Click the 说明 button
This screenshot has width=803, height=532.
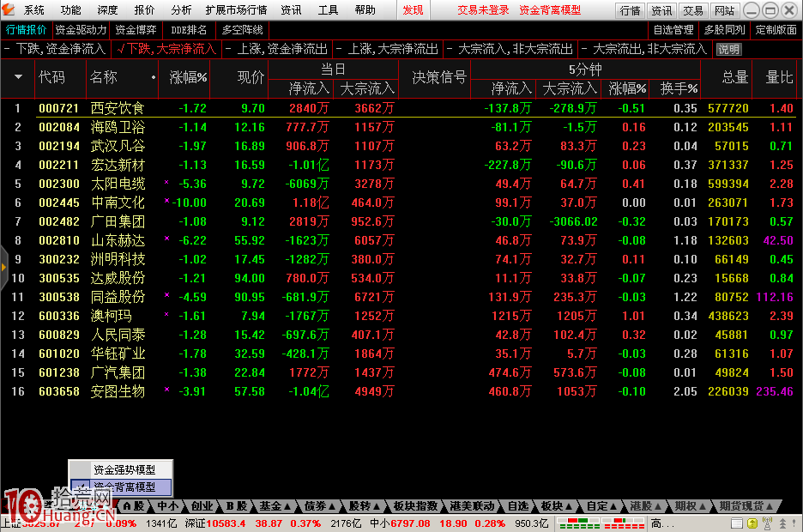click(x=728, y=49)
